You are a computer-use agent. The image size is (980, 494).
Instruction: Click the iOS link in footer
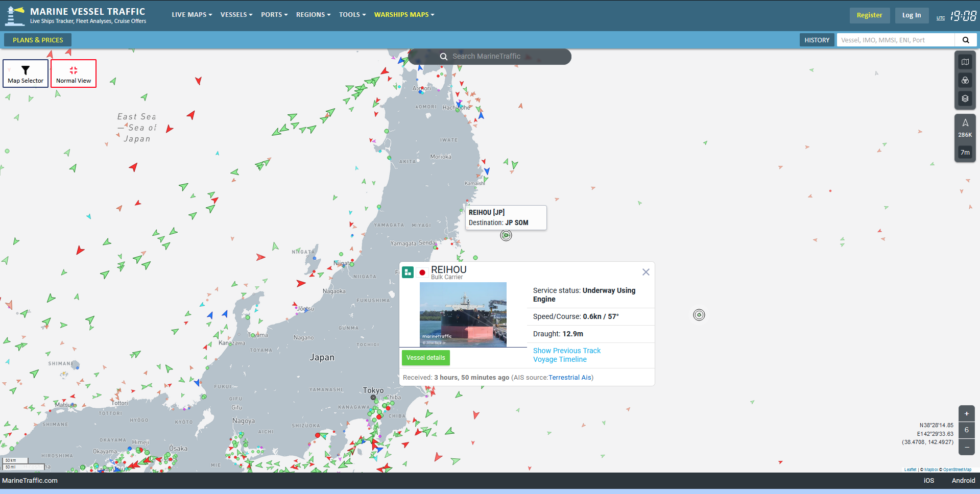[x=929, y=480]
